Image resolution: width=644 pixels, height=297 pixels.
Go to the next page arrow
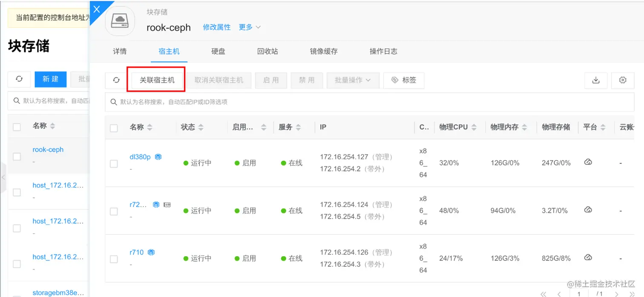pos(617,294)
